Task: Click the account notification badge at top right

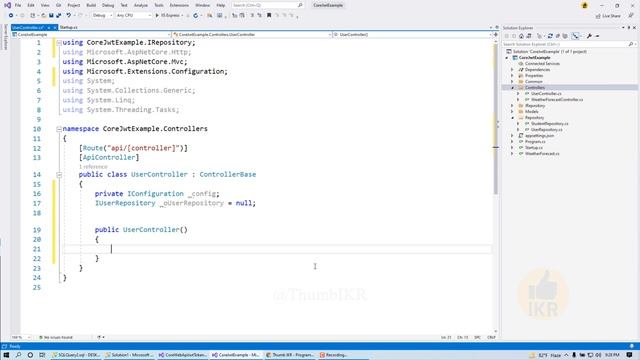Action: pyautogui.click(x=585, y=5)
